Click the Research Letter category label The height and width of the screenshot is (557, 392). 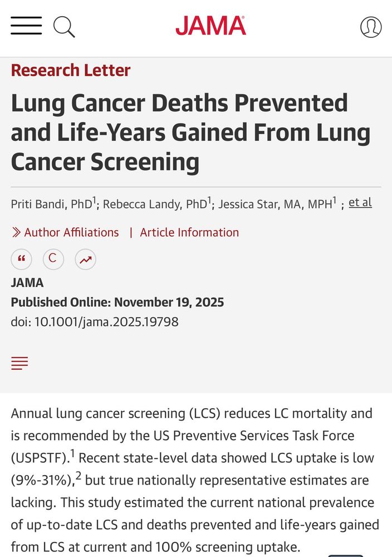(x=70, y=70)
